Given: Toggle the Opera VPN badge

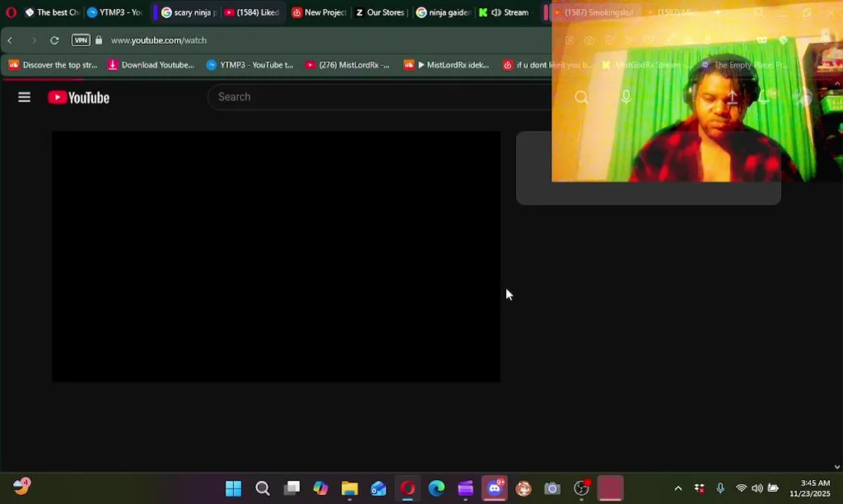Looking at the screenshot, I should click(81, 41).
